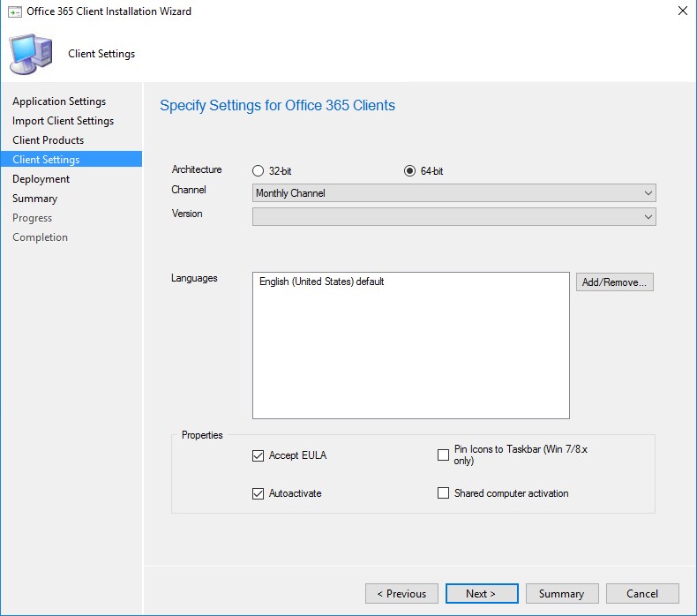Open the Channel dropdown showing Monthly Channel
The width and height of the screenshot is (697, 616).
(453, 193)
